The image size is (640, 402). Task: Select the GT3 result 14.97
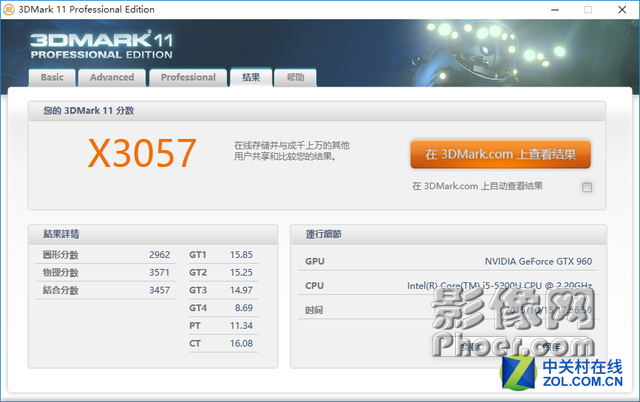click(x=241, y=290)
